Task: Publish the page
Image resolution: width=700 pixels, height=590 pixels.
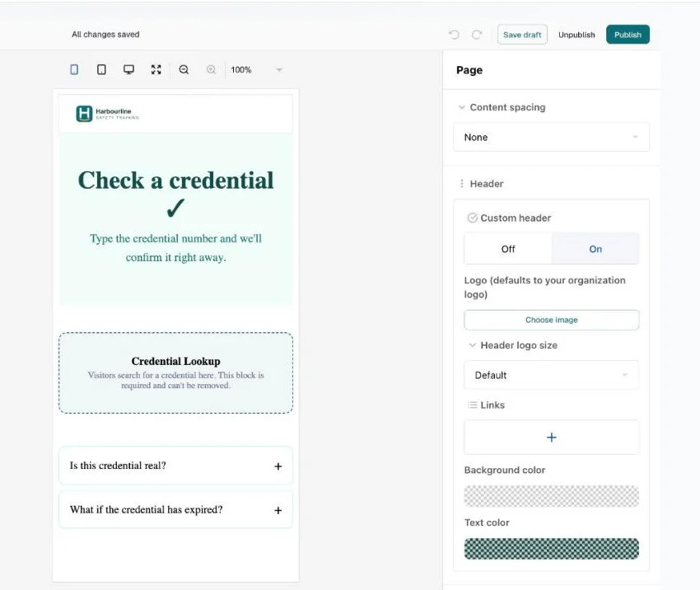Action: click(628, 35)
